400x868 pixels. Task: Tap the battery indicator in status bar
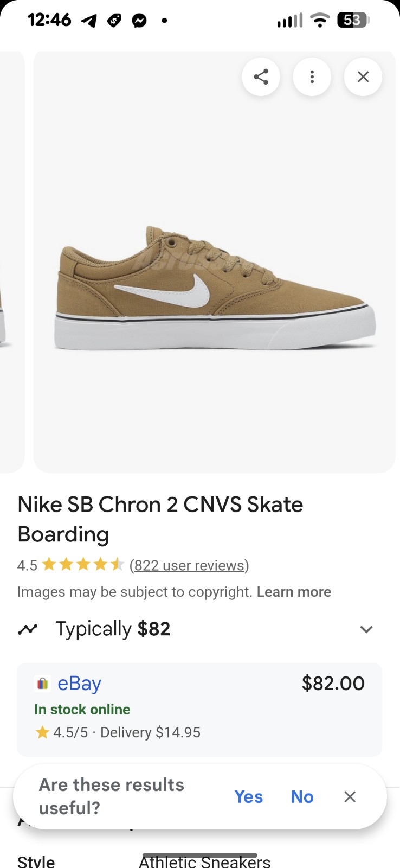coord(353,21)
